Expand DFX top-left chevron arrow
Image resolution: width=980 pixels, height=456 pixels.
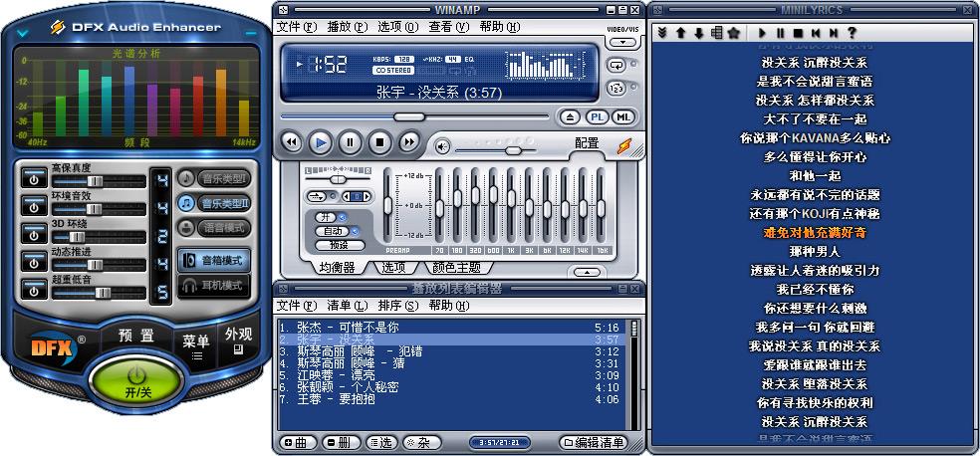click(x=23, y=32)
